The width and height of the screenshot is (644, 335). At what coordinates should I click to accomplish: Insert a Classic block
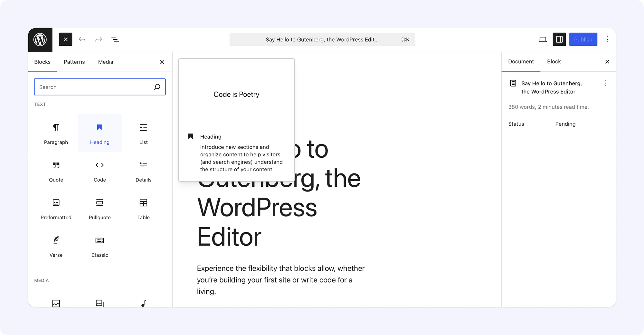click(100, 246)
